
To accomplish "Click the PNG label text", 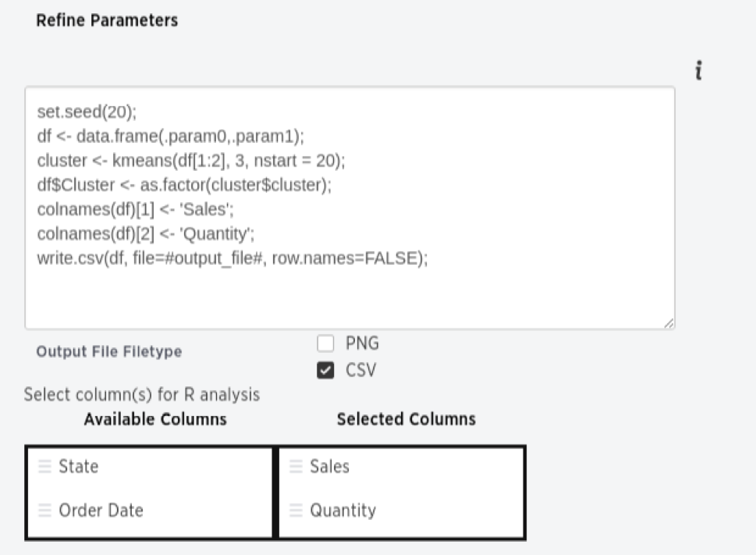I will [x=362, y=343].
